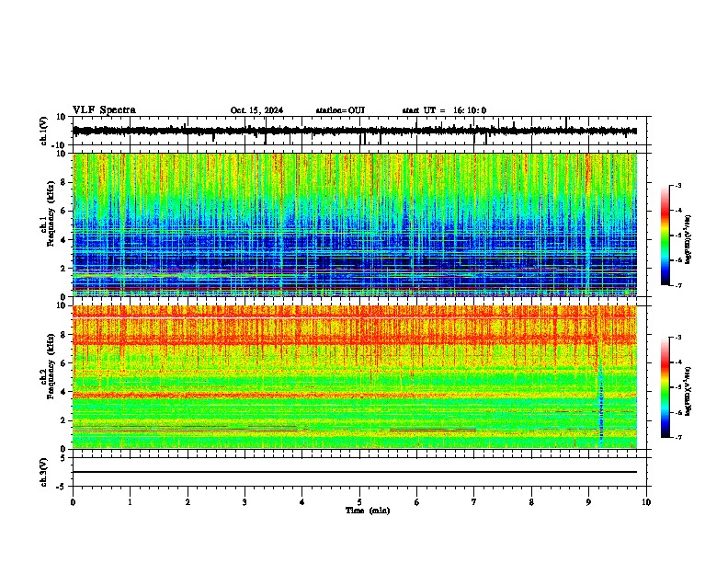This screenshot has width=728, height=563.
Task: Click the "station=OUI" header label
Action: [x=340, y=110]
